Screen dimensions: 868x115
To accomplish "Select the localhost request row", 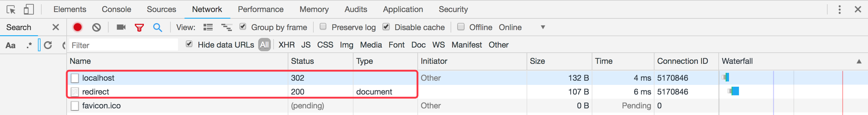I will [467, 78].
